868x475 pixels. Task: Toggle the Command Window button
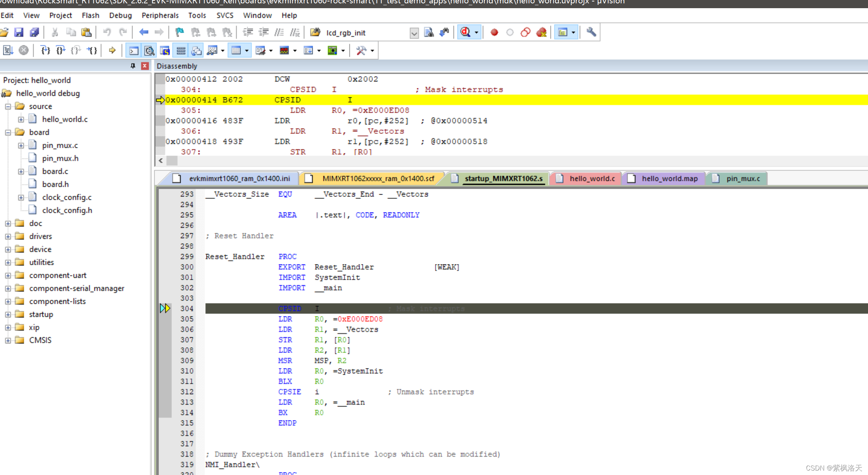(133, 51)
